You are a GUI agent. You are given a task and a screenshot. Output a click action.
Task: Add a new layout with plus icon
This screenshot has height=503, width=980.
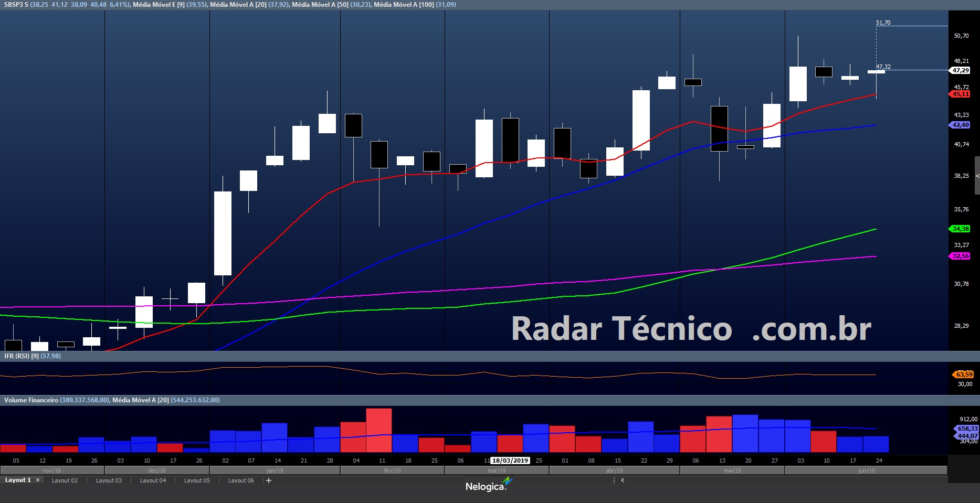tap(269, 480)
